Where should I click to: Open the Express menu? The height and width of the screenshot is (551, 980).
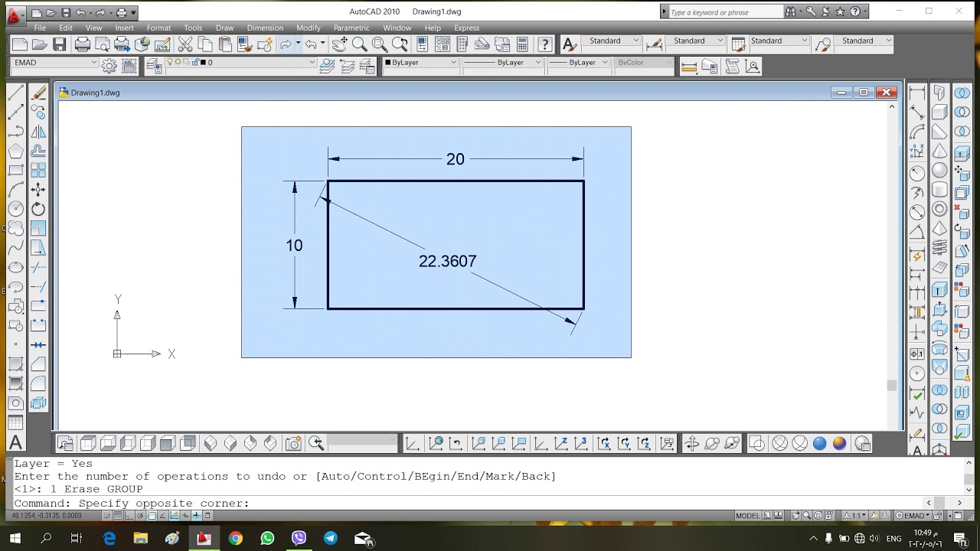(466, 28)
